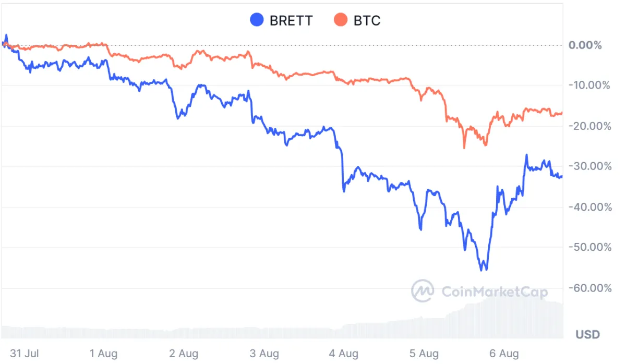Click the CoinMarketCap watermark logo icon

click(x=423, y=291)
